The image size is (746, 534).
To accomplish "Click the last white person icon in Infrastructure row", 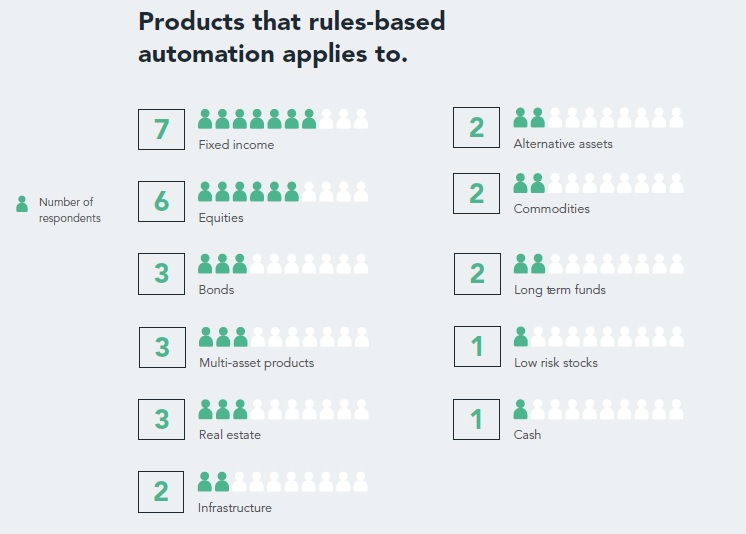I will (360, 481).
